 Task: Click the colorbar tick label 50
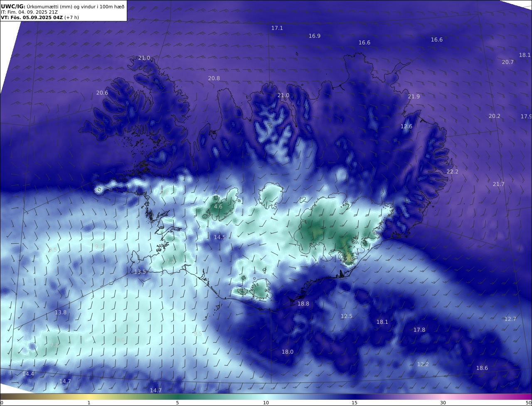pyautogui.click(x=528, y=403)
